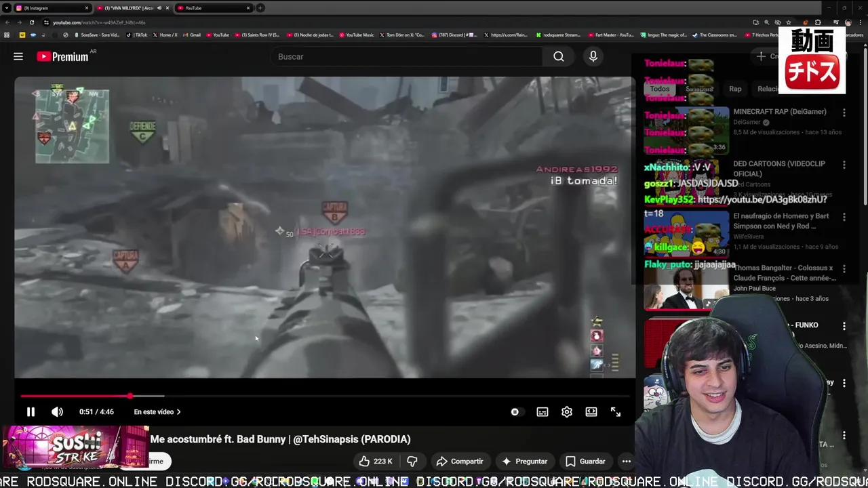Open the Gmail bookmark

[x=192, y=35]
